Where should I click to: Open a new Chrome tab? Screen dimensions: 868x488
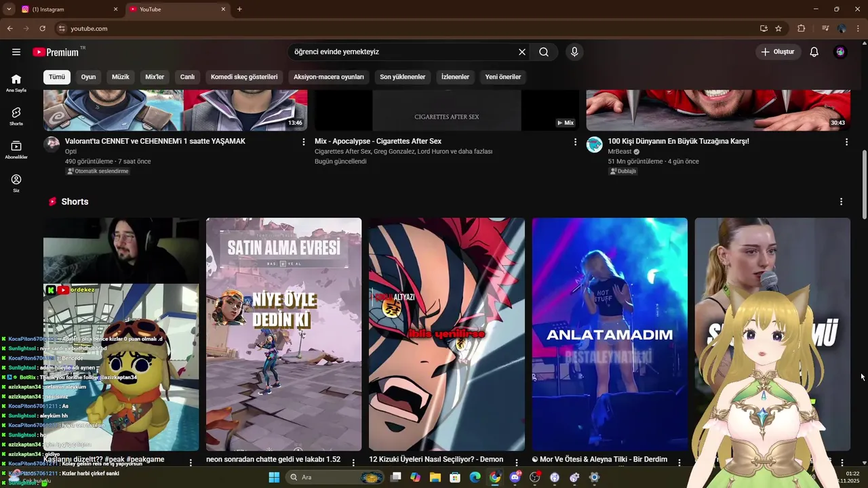239,9
